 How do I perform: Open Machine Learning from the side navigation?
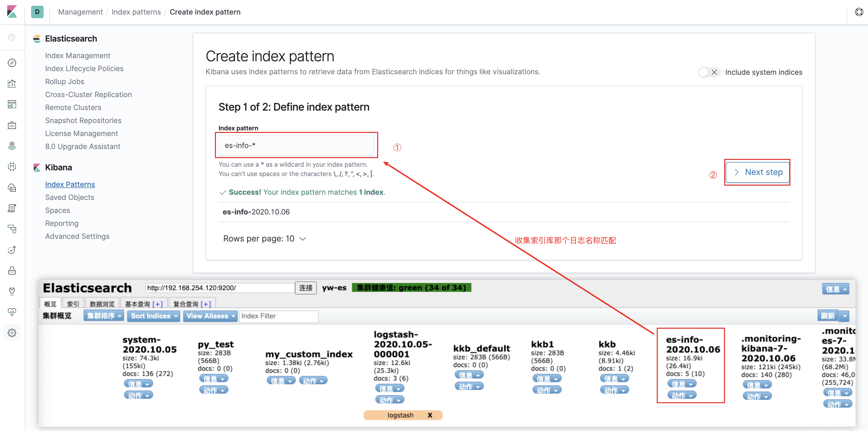pyautogui.click(x=12, y=167)
